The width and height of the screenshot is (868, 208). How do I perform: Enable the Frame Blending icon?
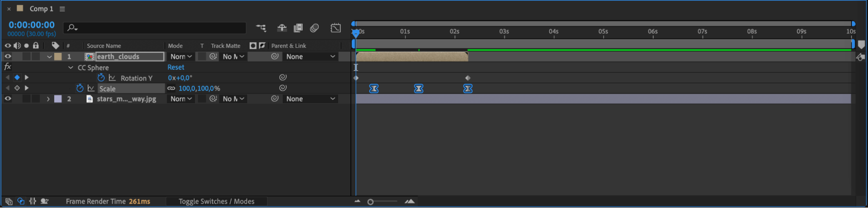click(298, 28)
